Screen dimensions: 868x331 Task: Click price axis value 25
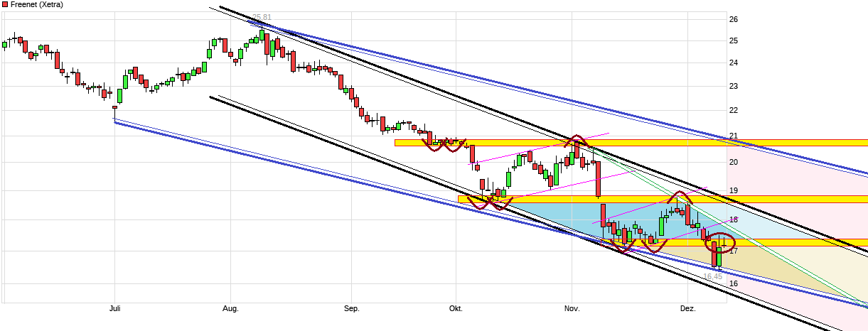[733, 40]
